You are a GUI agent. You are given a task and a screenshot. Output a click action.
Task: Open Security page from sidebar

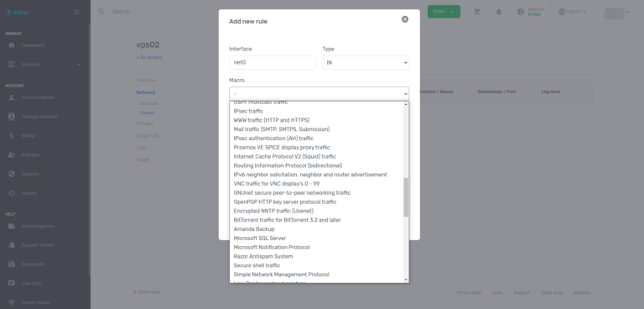[x=30, y=174]
